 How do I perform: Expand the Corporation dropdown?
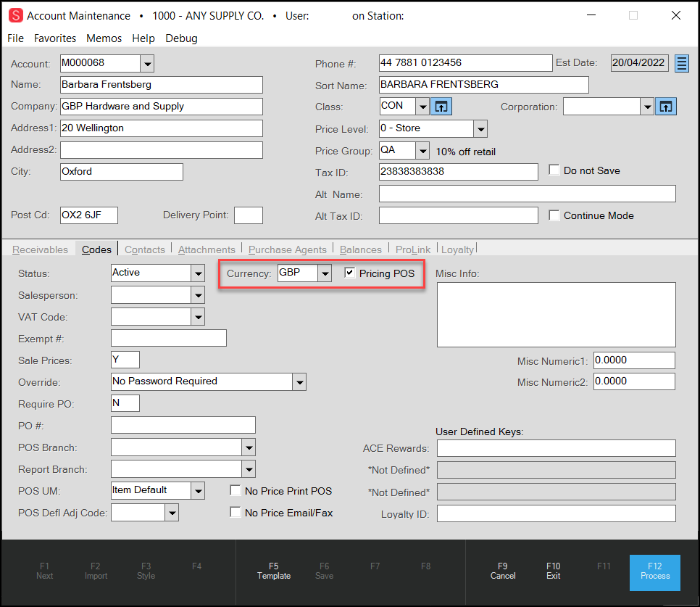(647, 107)
